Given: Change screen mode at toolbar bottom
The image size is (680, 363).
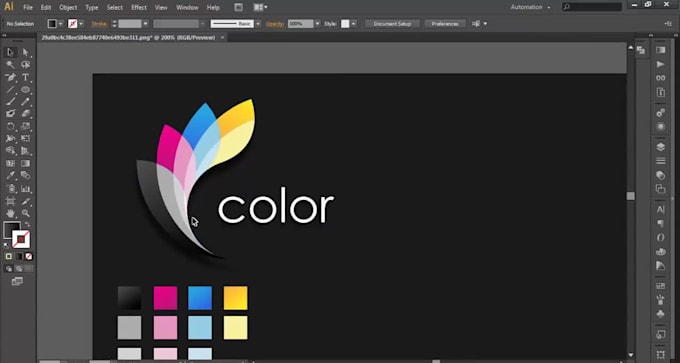Looking at the screenshot, I should [x=17, y=281].
